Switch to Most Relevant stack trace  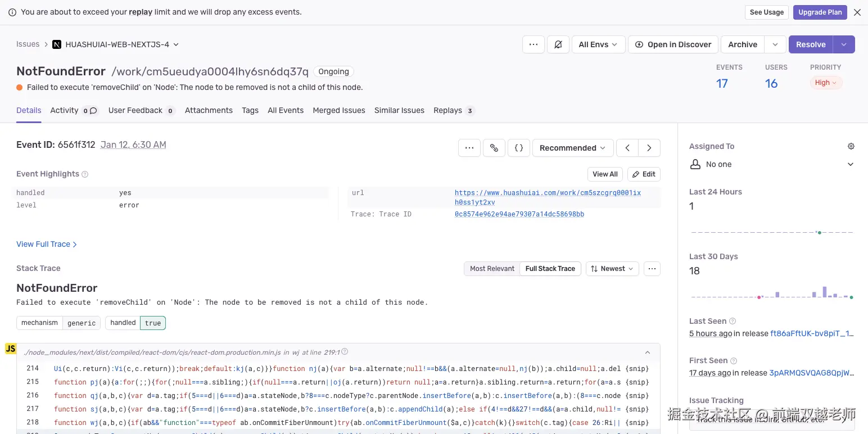click(x=492, y=269)
